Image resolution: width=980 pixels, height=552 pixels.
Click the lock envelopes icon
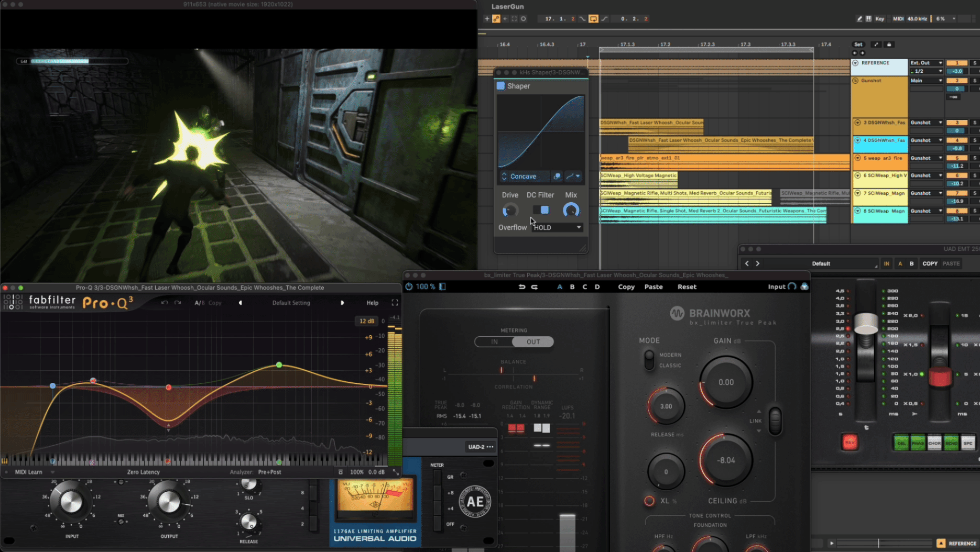889,45
